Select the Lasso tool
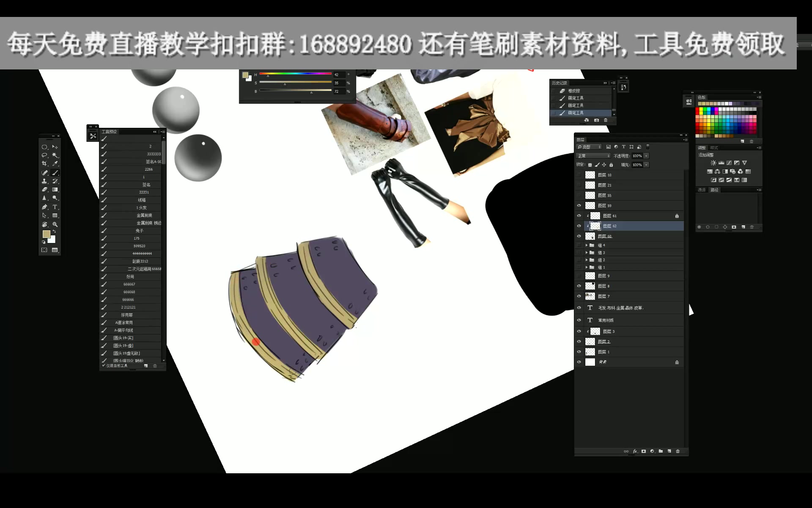This screenshot has width=812, height=508. pos(44,155)
